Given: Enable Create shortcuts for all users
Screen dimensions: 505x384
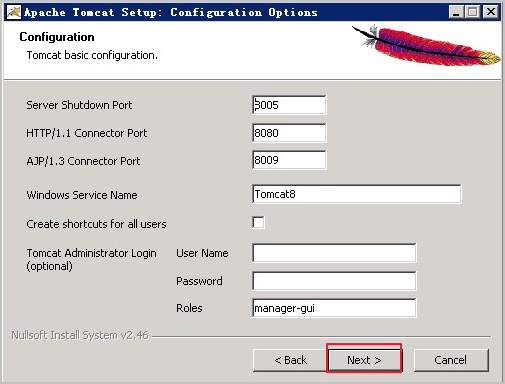Looking at the screenshot, I should click(x=259, y=223).
